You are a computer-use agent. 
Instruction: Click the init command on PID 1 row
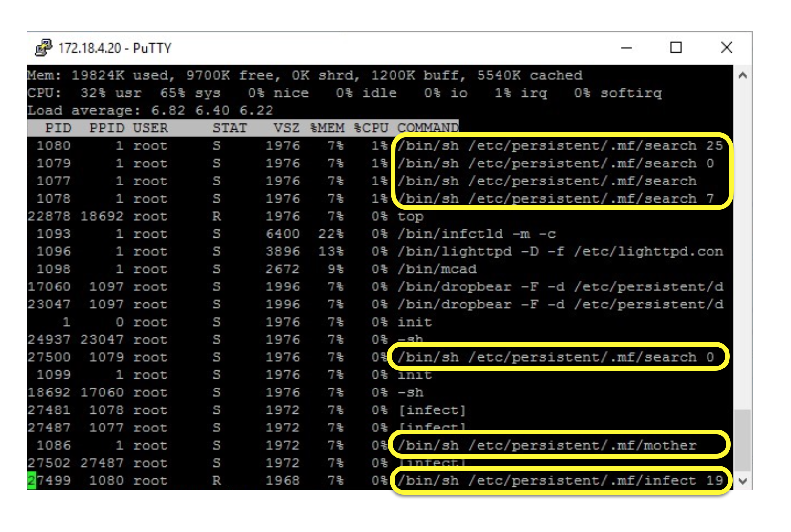[x=415, y=322]
